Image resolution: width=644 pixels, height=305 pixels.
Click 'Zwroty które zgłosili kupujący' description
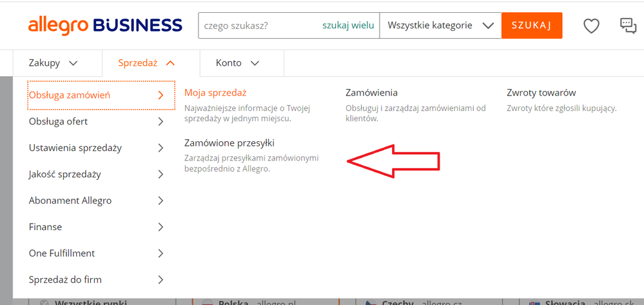click(562, 108)
